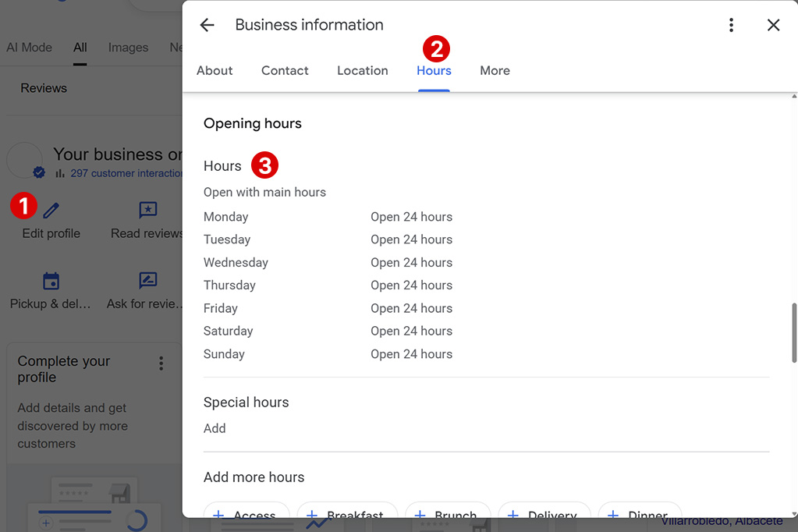
Task: Switch to the Contact tab
Action: [285, 71]
